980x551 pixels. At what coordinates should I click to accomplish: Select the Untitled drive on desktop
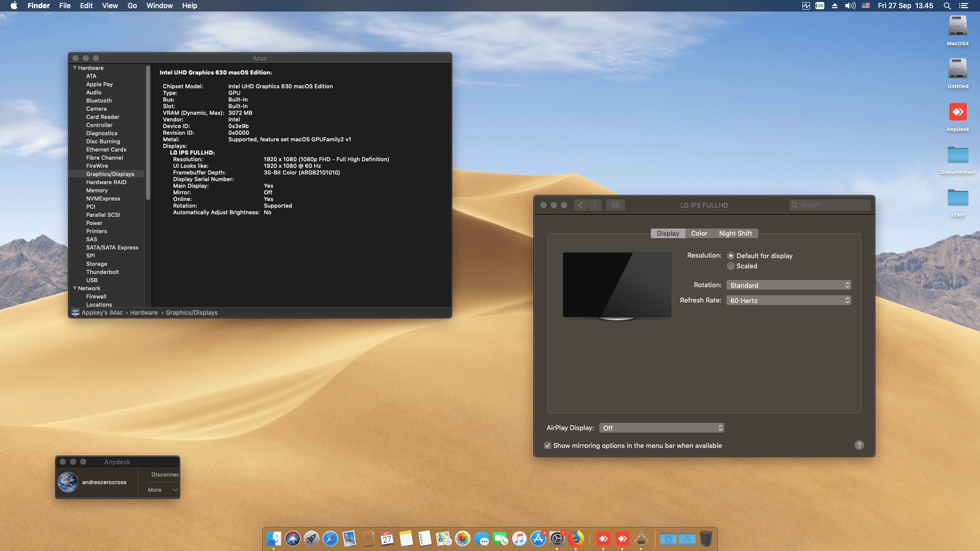click(958, 74)
